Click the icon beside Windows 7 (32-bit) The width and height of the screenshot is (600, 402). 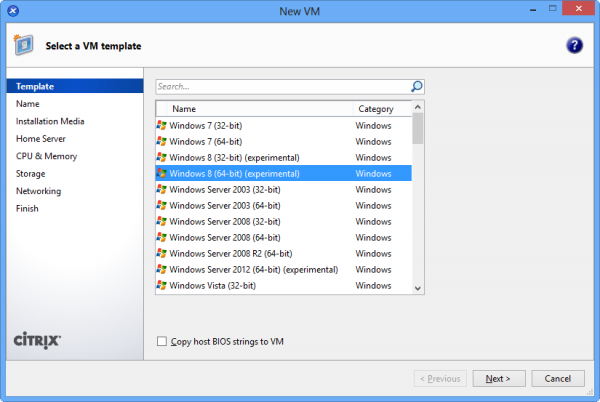(161, 125)
